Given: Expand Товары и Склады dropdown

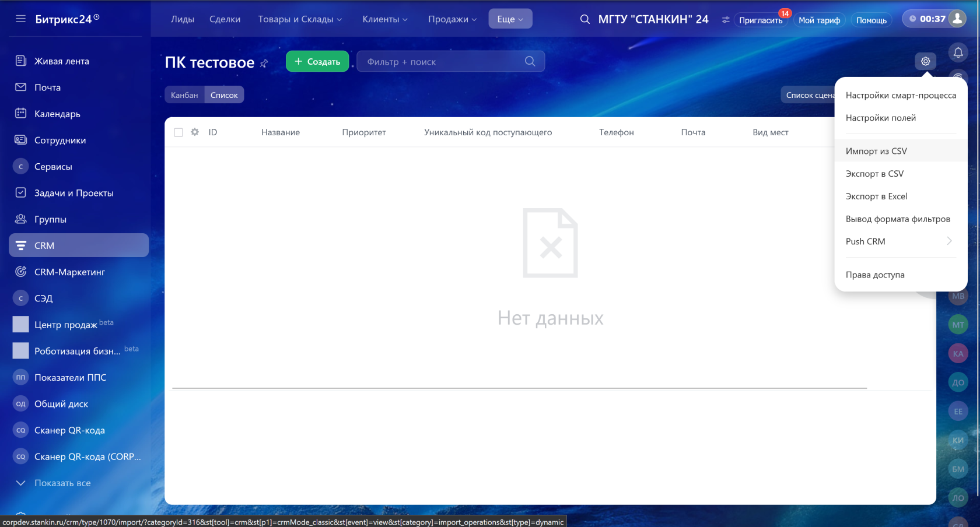Looking at the screenshot, I should 300,19.
